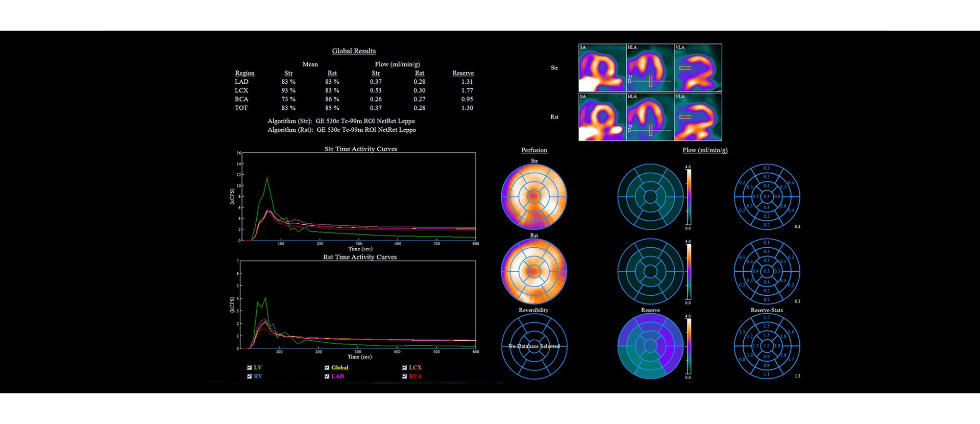The height and width of the screenshot is (424, 980).
Task: Click the Reserve flow polar map
Action: (x=650, y=346)
